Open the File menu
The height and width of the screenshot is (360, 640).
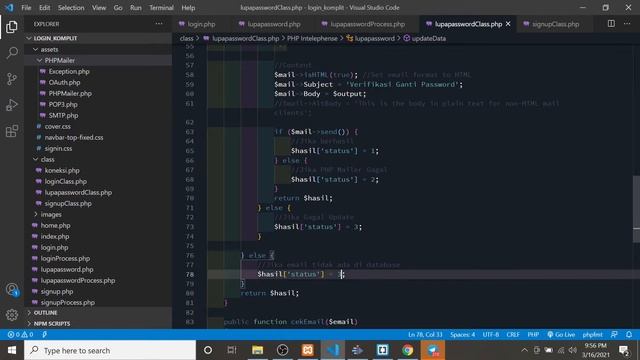[x=26, y=8]
